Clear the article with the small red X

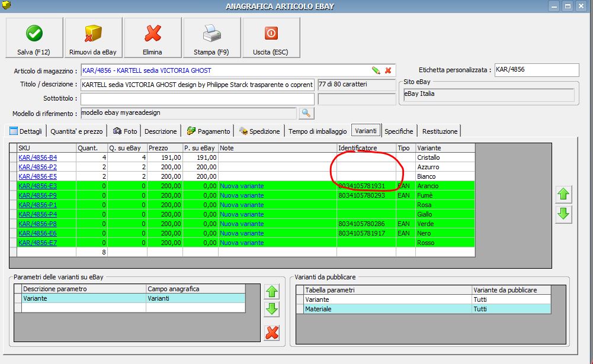pos(388,70)
